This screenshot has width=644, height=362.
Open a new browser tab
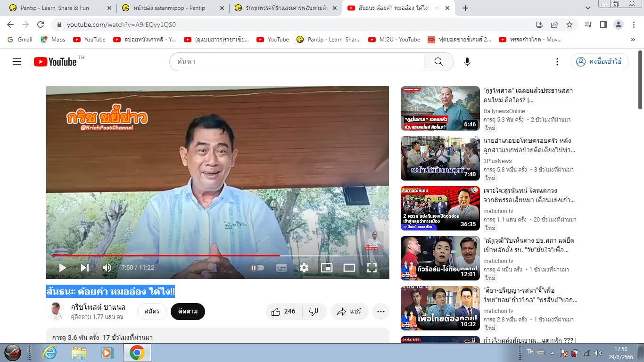pyautogui.click(x=465, y=8)
